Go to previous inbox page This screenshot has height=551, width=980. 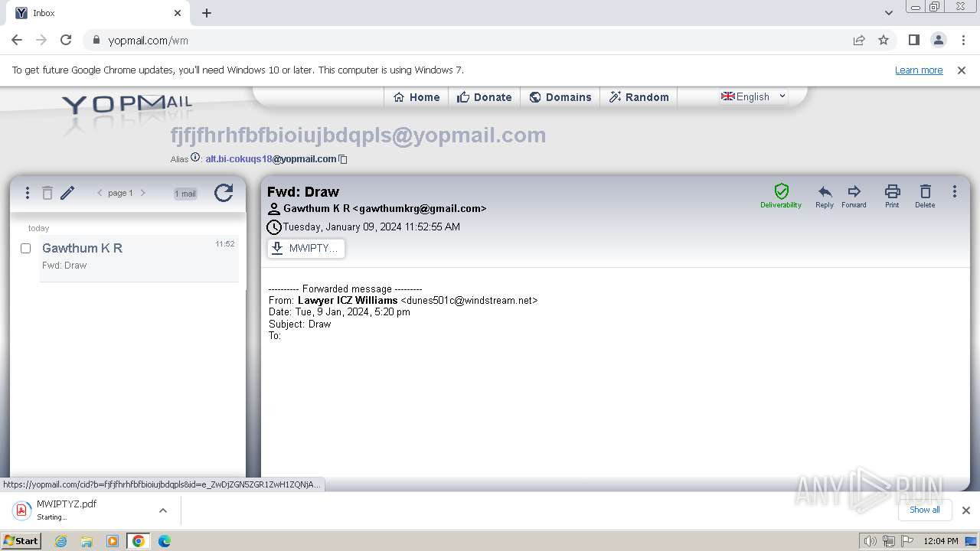[x=100, y=193]
